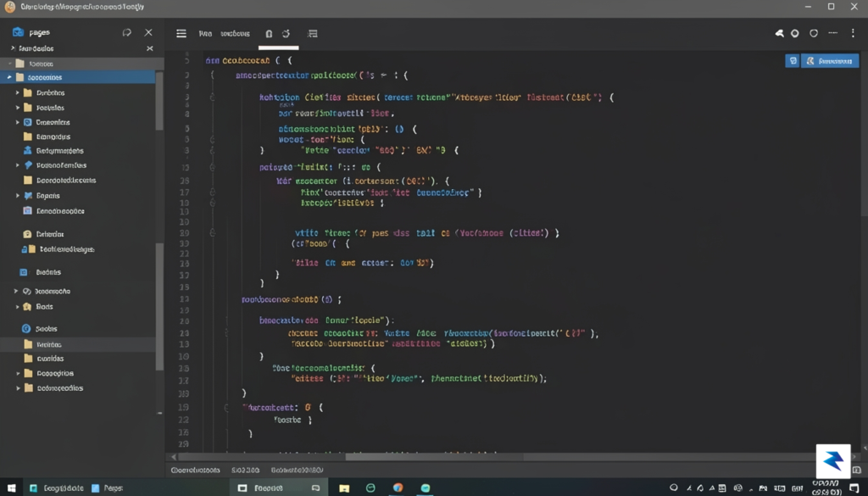Toggle the fold marker beside line 17
The image size is (868, 496).
coord(212,192)
